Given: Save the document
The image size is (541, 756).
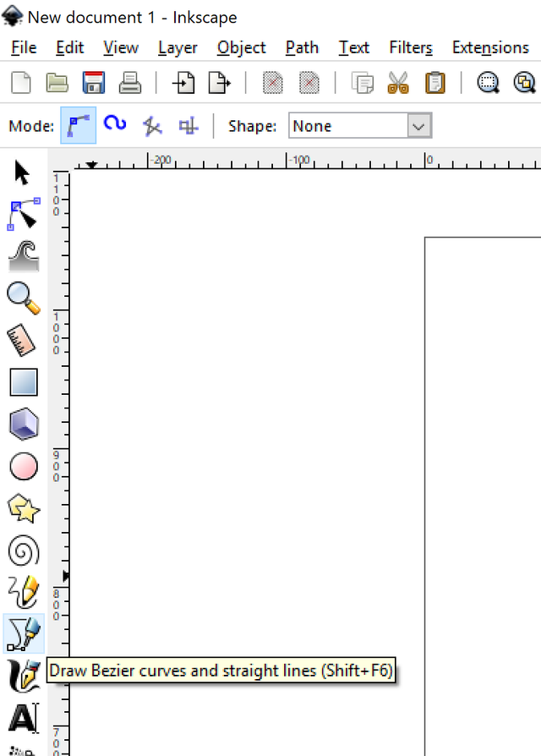Looking at the screenshot, I should pyautogui.click(x=94, y=82).
